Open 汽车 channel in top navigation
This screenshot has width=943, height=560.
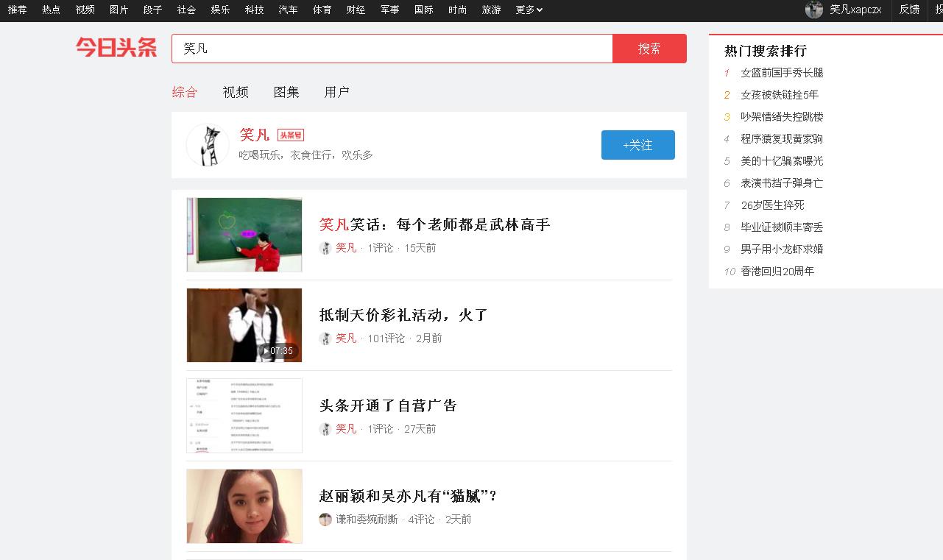(288, 10)
